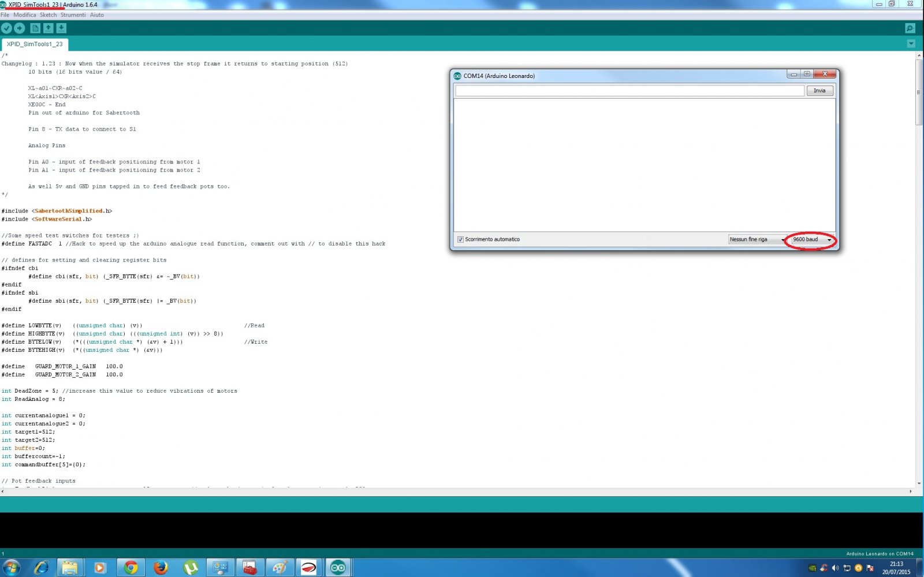Open a sketch with up-arrow toolbar icon

(49, 28)
